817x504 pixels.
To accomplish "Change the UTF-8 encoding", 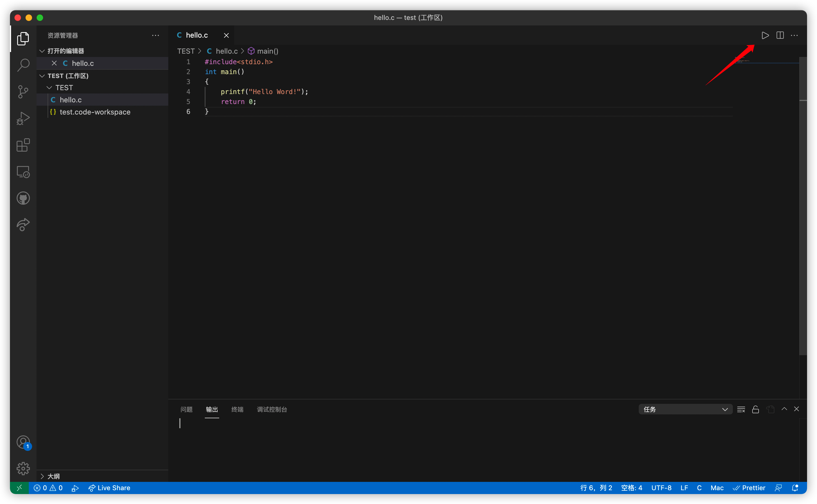I will click(661, 488).
